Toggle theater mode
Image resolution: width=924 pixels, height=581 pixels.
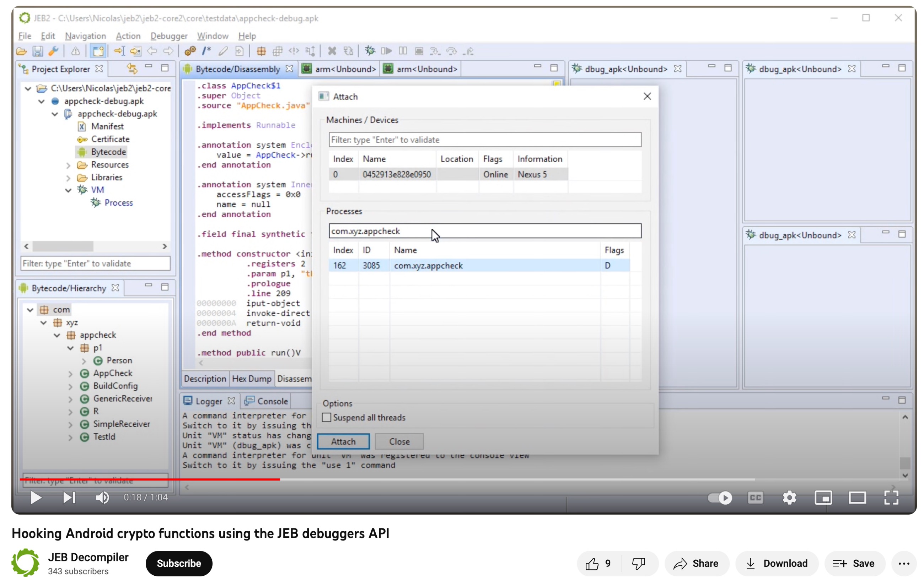coord(857,498)
